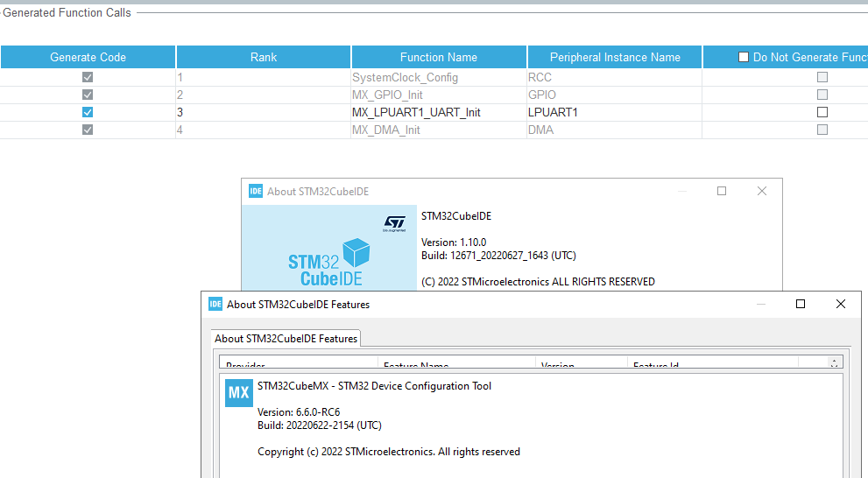Click the IDE icon in About STM32CubeIDE title bar

pos(256,191)
